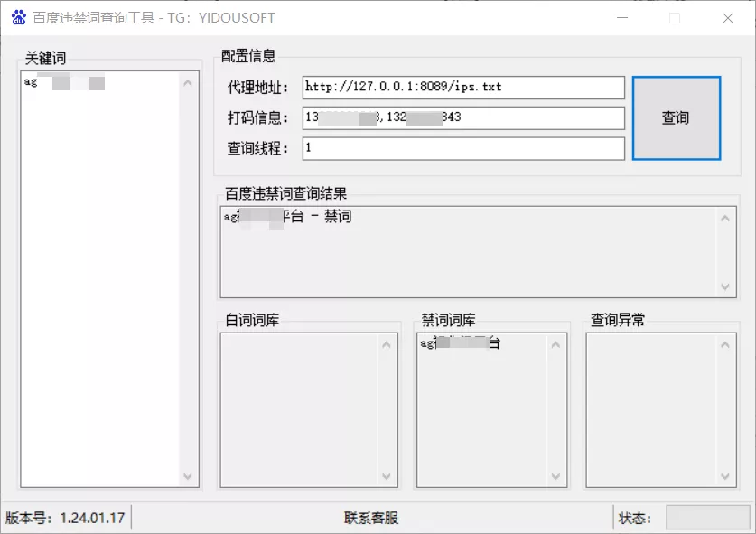Screen dimensions: 756x534
Task: Click the 版本号: 1.24.01.17 label
Action: tap(65, 518)
